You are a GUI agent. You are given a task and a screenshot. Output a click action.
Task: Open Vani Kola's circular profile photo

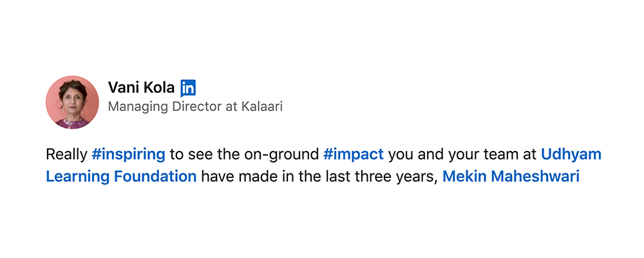click(72, 102)
